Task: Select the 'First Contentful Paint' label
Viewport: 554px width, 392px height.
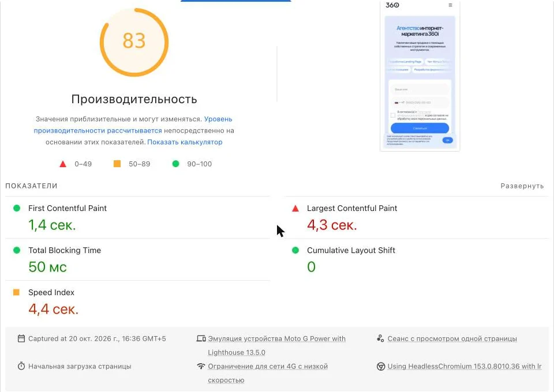Action: 67,208
